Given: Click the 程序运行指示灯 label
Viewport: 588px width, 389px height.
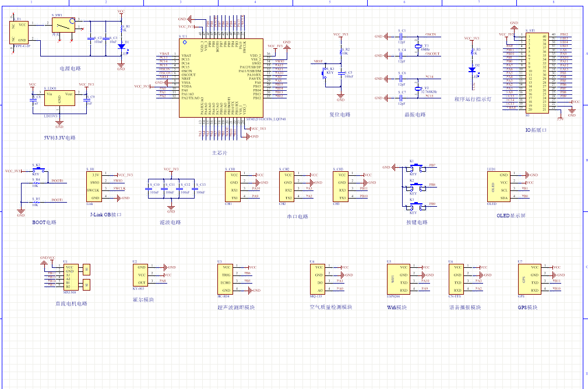Looking at the screenshot, I should (473, 100).
